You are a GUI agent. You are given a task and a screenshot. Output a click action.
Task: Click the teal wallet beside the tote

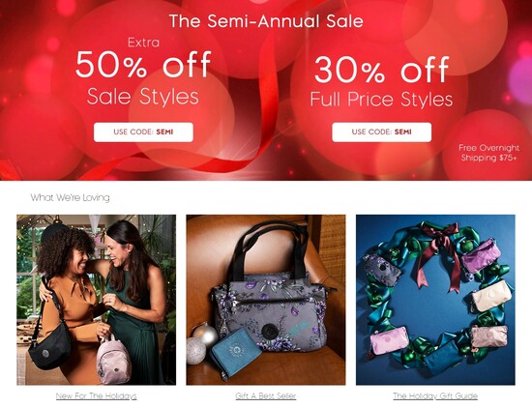pos(234,351)
